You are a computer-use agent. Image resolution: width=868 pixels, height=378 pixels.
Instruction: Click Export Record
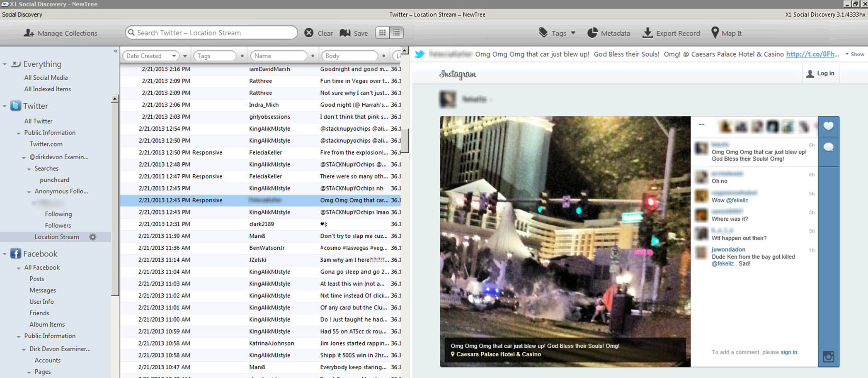(671, 33)
